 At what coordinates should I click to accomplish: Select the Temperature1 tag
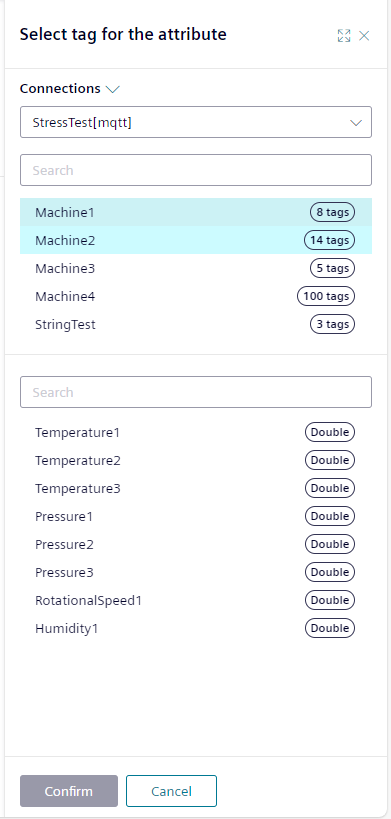point(196,432)
